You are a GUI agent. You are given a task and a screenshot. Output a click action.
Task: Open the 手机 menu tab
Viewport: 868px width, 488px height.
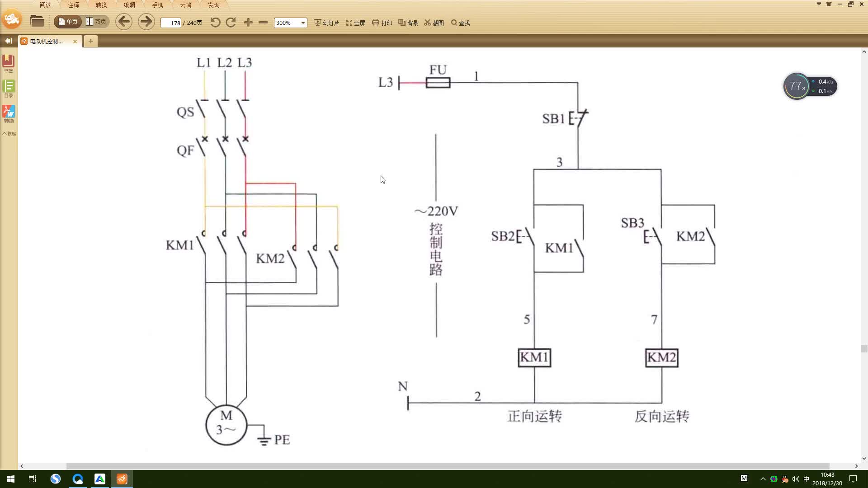(157, 5)
